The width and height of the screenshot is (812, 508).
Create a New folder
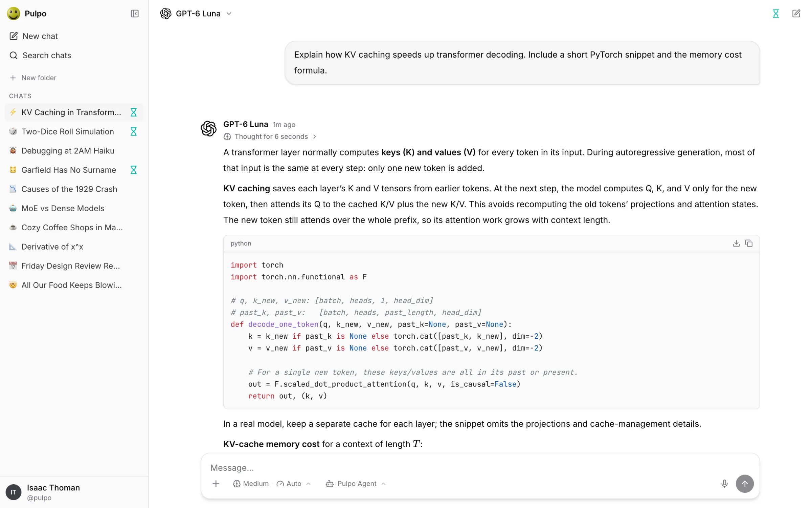(x=33, y=78)
